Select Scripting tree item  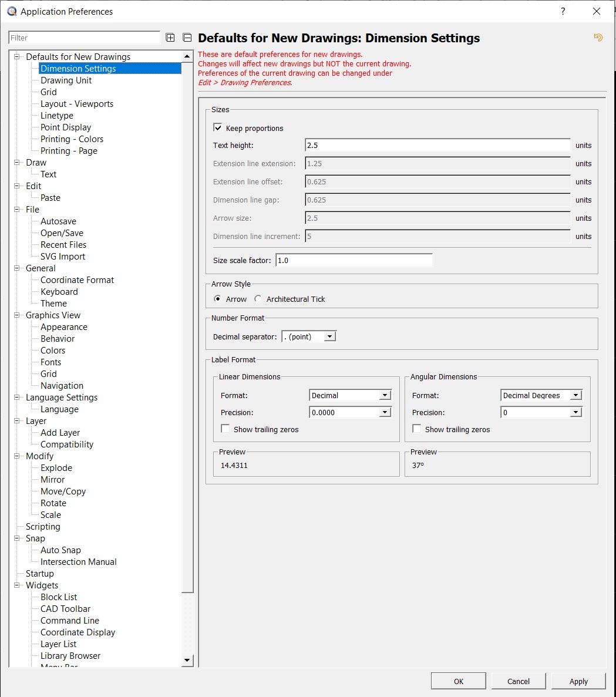[x=43, y=527]
